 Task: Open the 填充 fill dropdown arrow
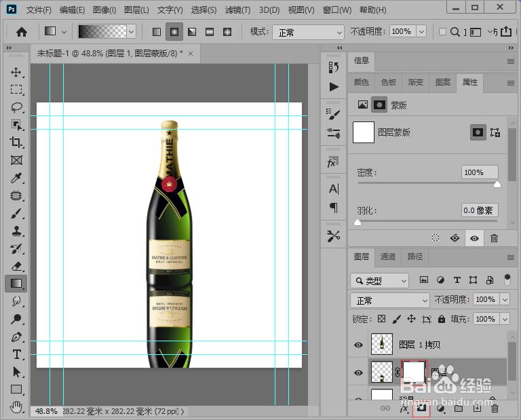505,319
